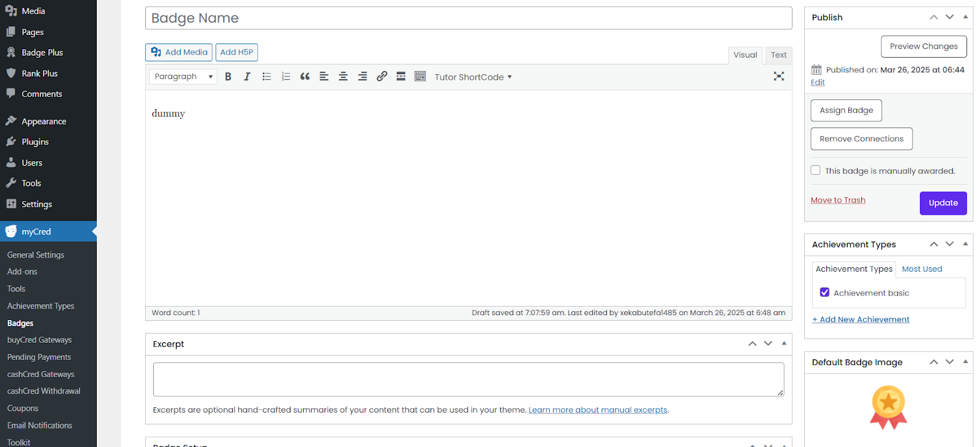Switch to the Text editor tab
The image size is (980, 447).
click(778, 55)
